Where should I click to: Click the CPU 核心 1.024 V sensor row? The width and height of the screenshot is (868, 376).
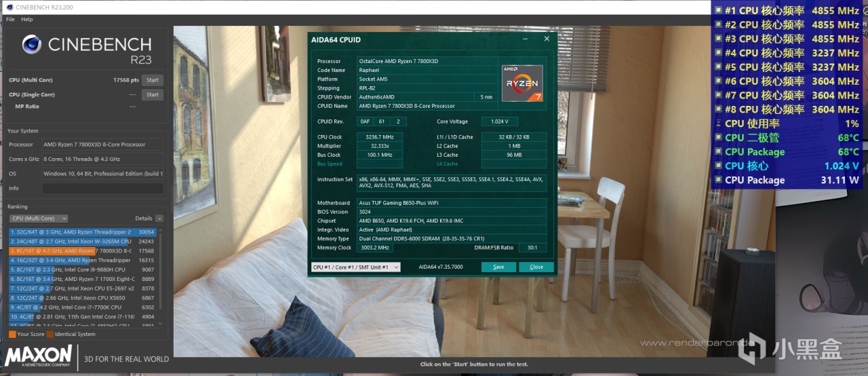[787, 166]
